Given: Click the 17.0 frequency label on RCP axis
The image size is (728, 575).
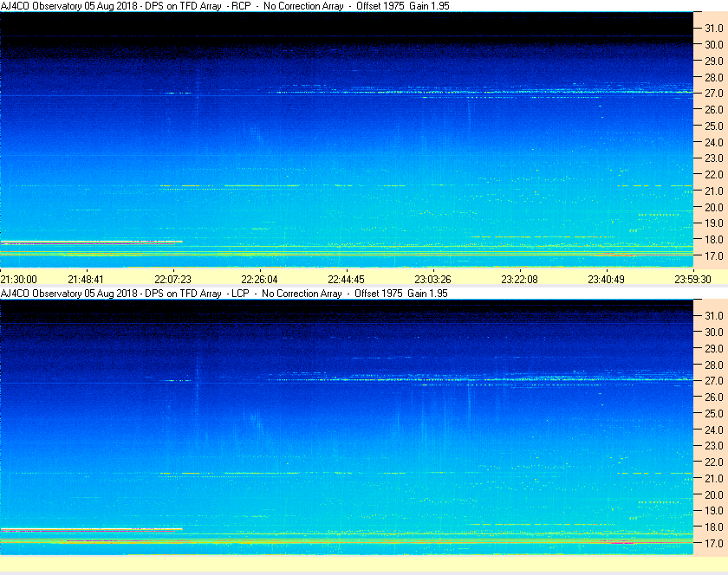Looking at the screenshot, I should click(x=714, y=255).
